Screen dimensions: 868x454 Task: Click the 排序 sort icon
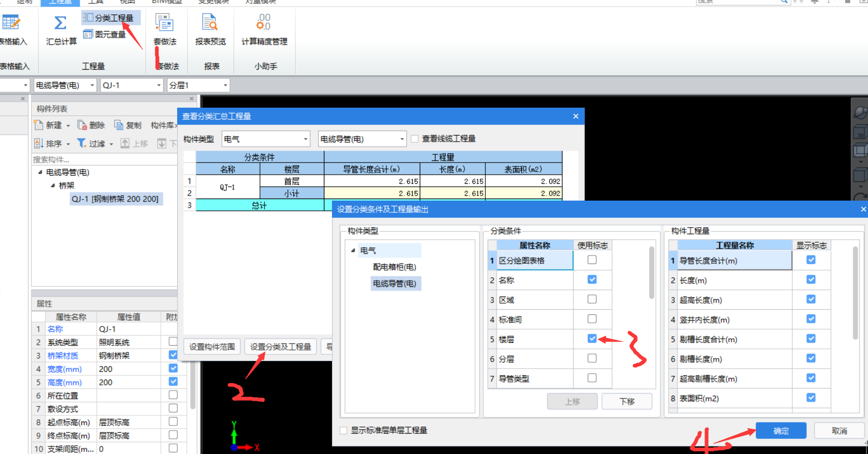coord(39,144)
